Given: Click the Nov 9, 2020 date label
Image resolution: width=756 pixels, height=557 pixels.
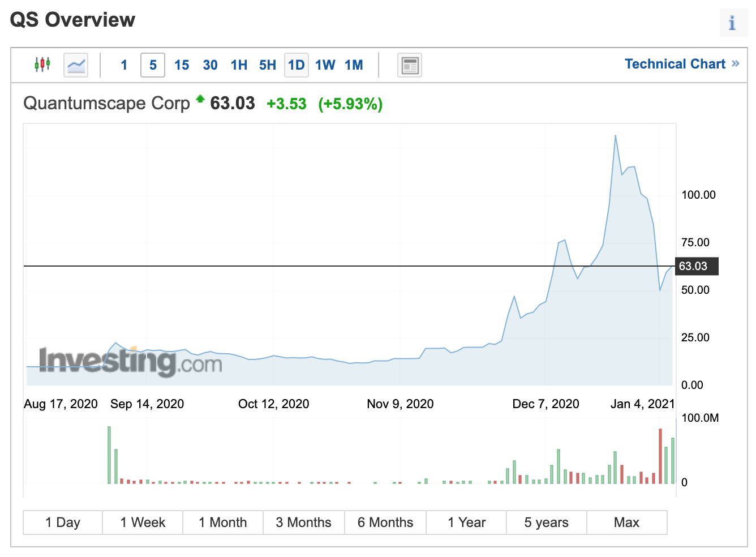Looking at the screenshot, I should click(401, 404).
